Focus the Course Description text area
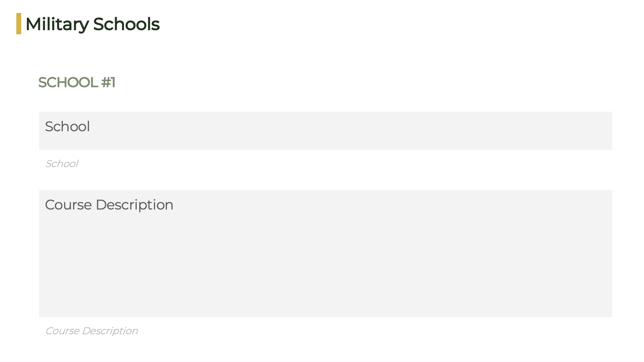Image resolution: width=644 pixels, height=362 pixels. click(x=325, y=254)
